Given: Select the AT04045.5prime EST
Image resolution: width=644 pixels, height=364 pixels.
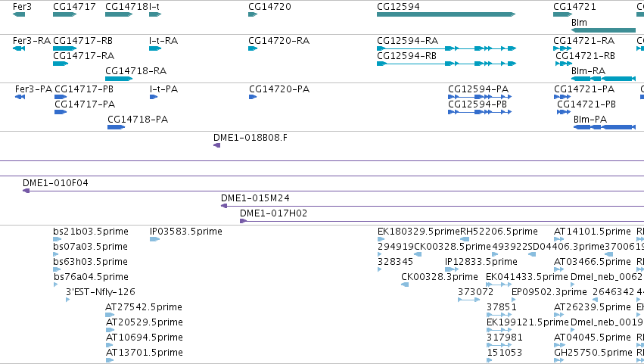Looking at the screenshot, I should point(559,346).
